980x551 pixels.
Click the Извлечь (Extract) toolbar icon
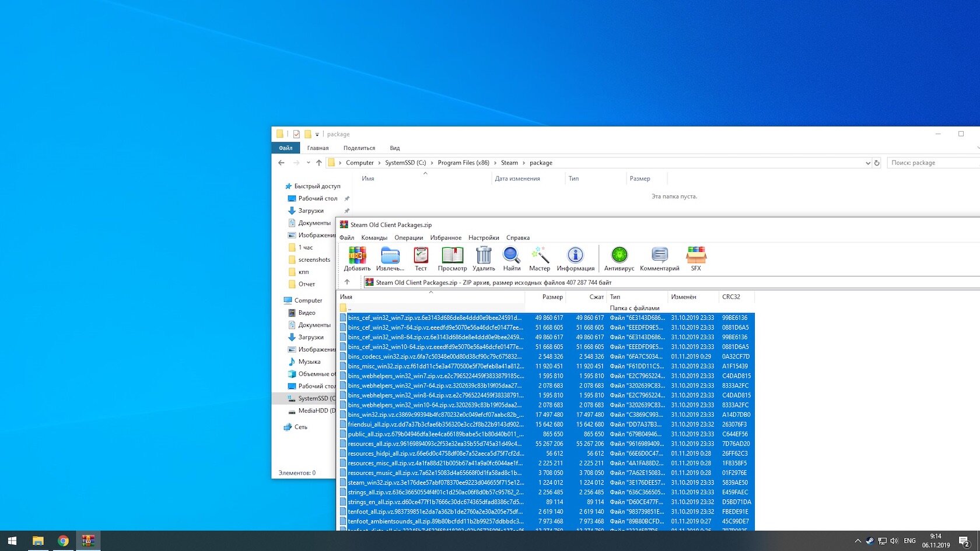pos(390,258)
